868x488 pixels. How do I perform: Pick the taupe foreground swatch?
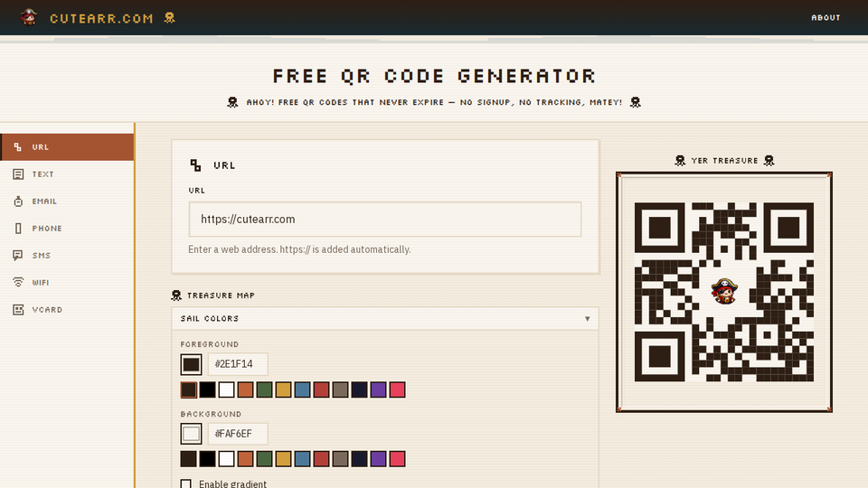click(341, 389)
